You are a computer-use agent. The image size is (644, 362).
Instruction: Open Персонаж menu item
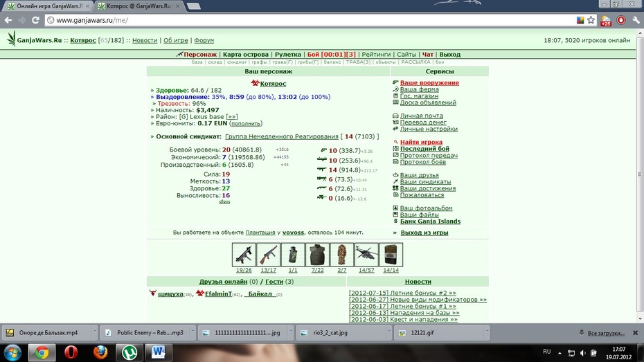point(200,54)
